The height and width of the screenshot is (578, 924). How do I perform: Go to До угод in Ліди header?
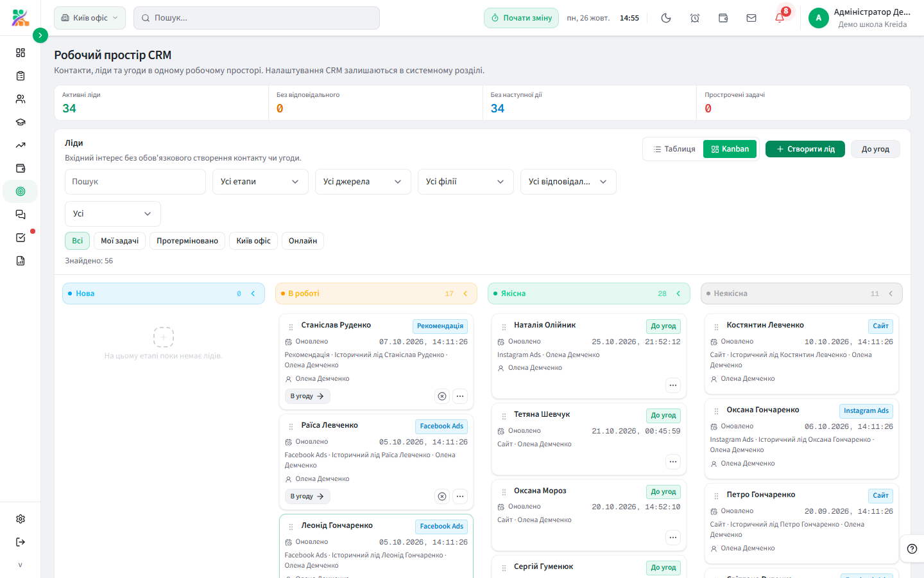pyautogui.click(x=875, y=149)
